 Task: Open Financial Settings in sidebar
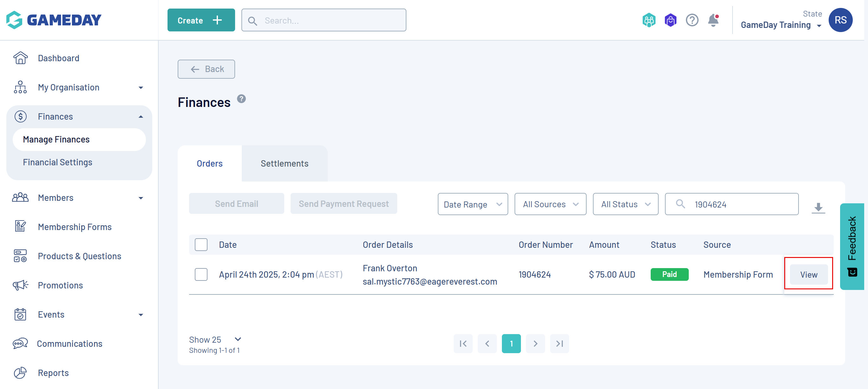pos(57,162)
